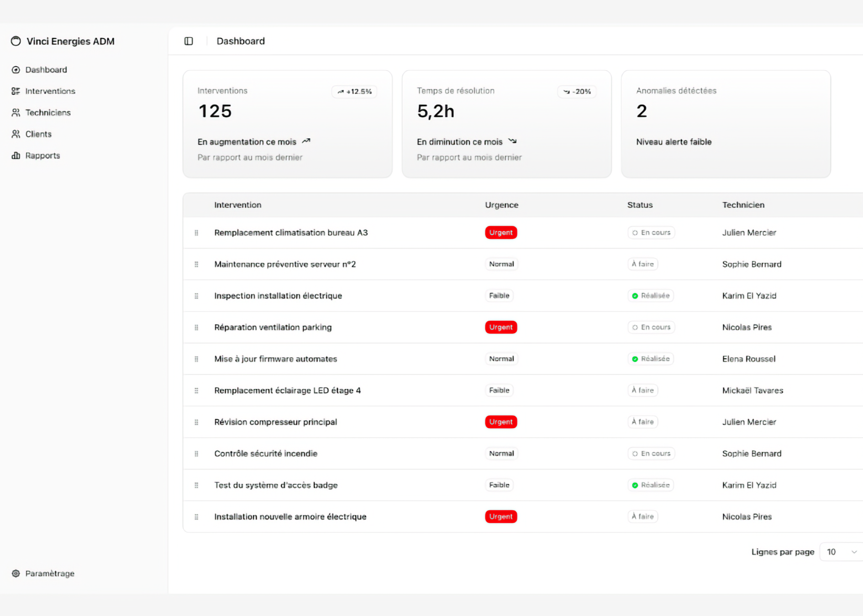Click drag handle of Maintenance préventive serveur n°2
The width and height of the screenshot is (863, 616).
click(x=196, y=264)
